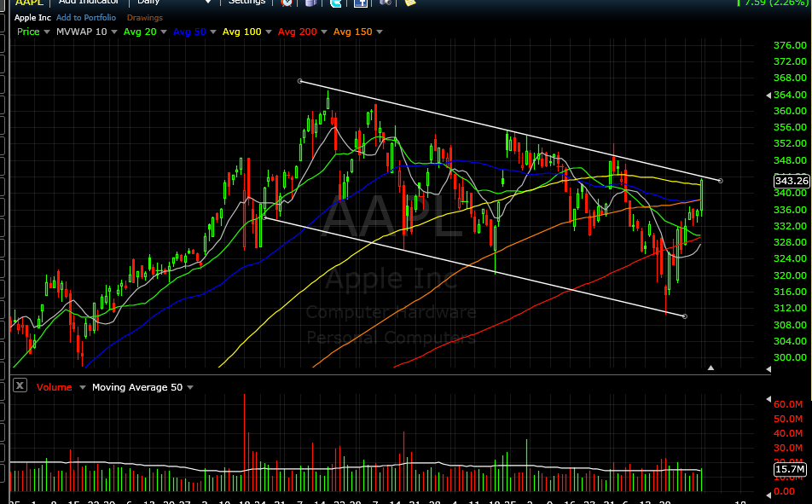
Task: Select lower trendline's left endpoint handle
Action: 264,217
